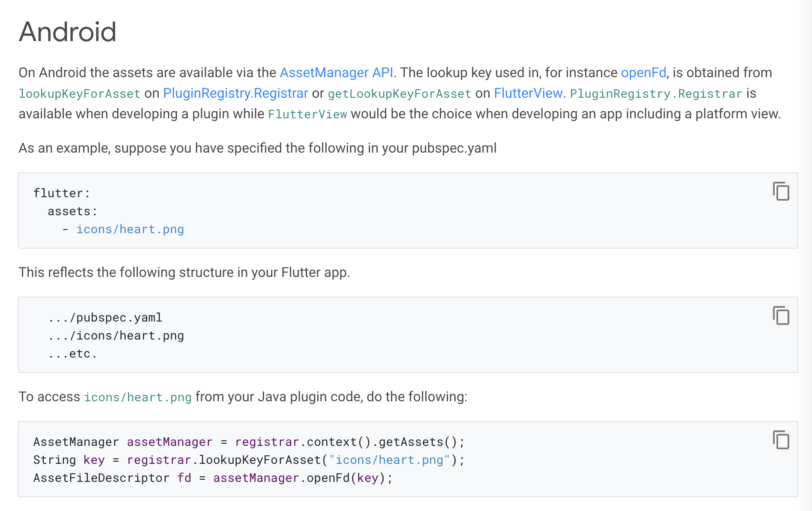Screen dimensions: 812x511
Task: Copy the pubspec.yaml flutter assets snippet
Action: pyautogui.click(x=781, y=191)
